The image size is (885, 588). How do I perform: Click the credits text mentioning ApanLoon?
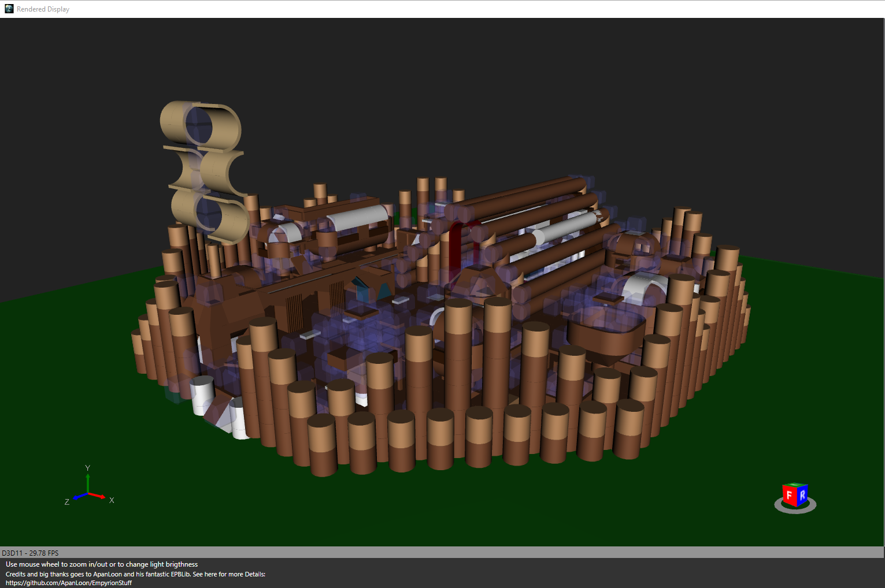point(135,574)
